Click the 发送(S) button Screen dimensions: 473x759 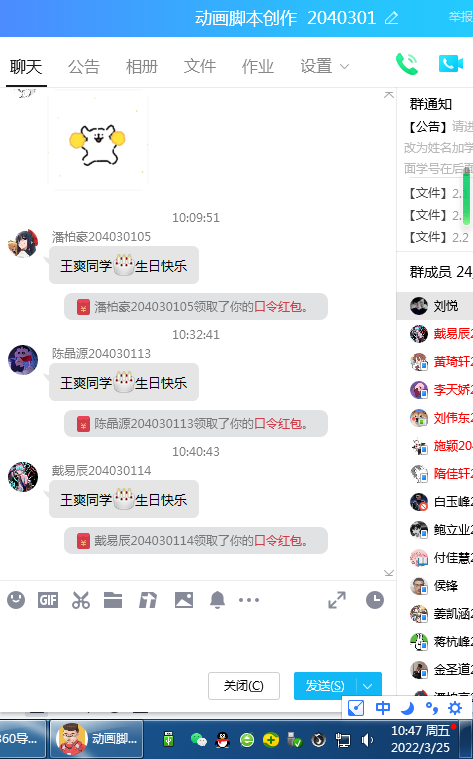coord(325,686)
